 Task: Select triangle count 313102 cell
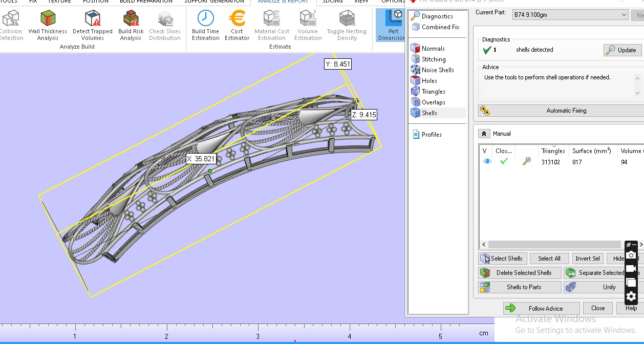(x=551, y=162)
